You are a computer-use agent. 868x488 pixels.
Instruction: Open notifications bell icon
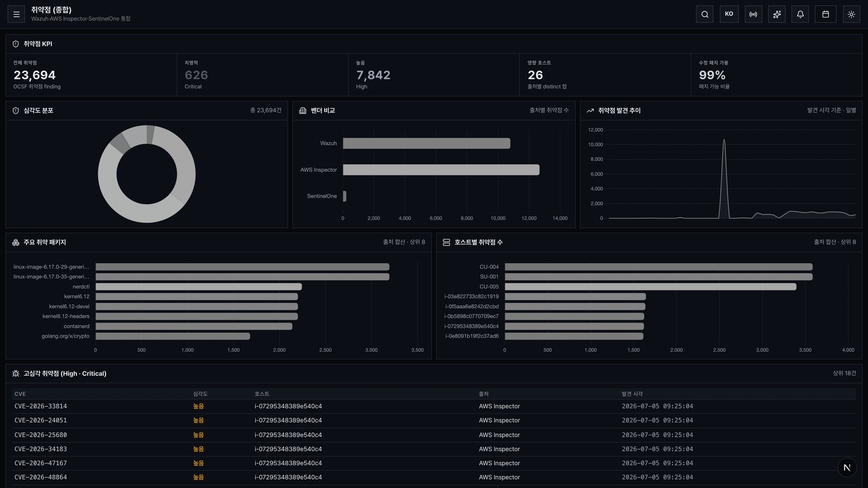[800, 14]
